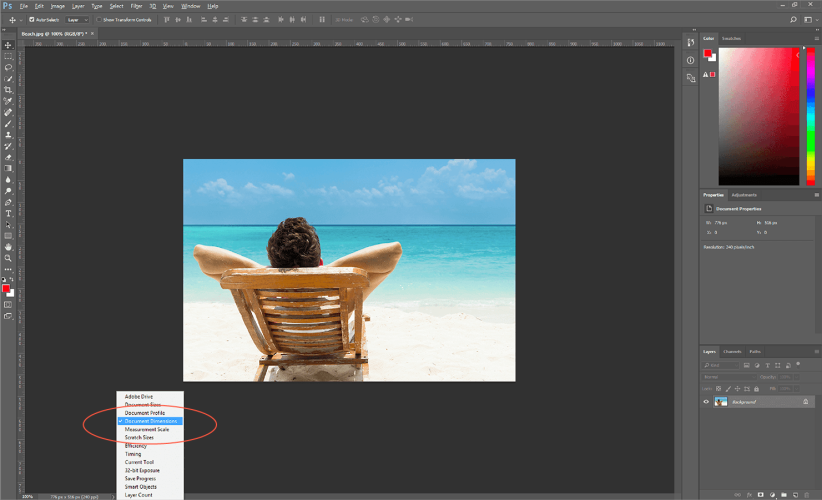Open the Color panel flyout menu
822x500 pixels.
[x=816, y=38]
